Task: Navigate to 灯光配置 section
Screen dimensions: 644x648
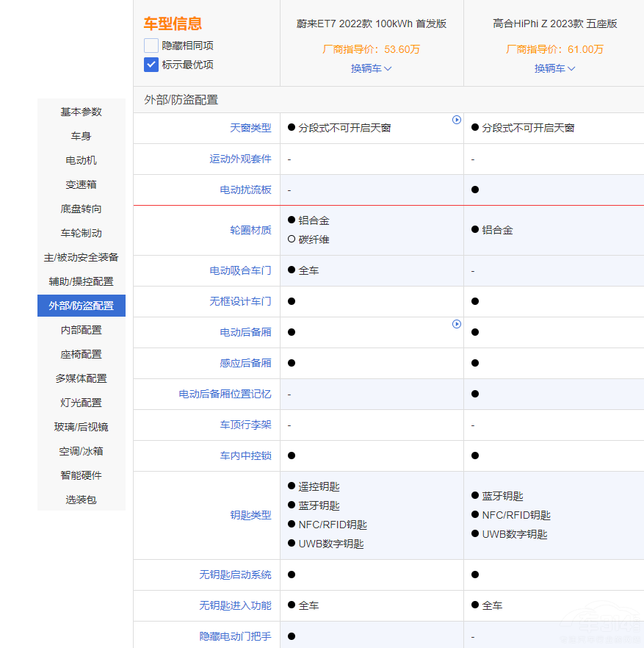Action: (82, 403)
